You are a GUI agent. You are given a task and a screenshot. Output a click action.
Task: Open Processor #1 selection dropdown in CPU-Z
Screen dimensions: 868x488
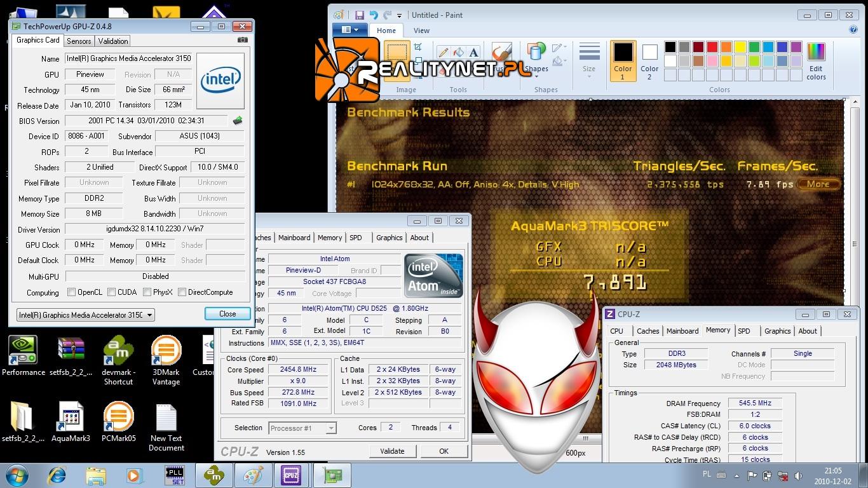[331, 428]
